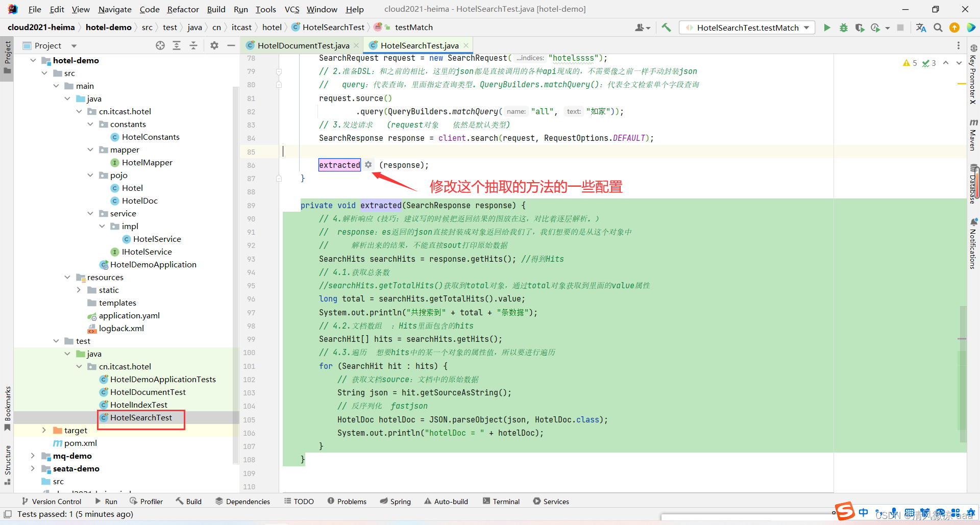Open Project view mode dropdown
This screenshot has width=980, height=525.
click(73, 46)
